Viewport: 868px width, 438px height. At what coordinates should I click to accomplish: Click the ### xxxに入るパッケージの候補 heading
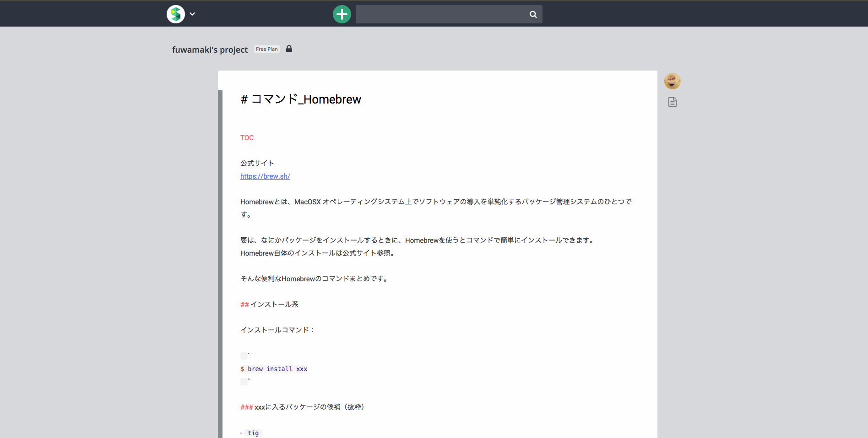302,407
